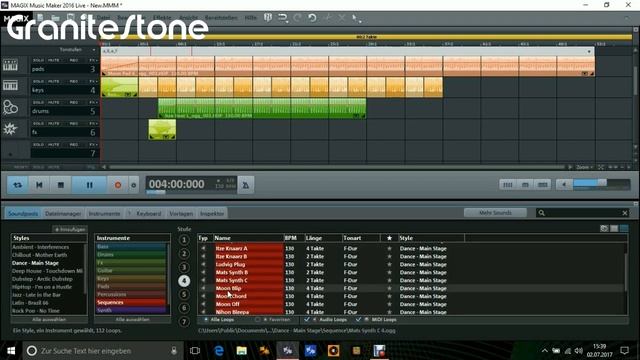
Task: Switch to the Dateimanager tab
Action: (63, 213)
